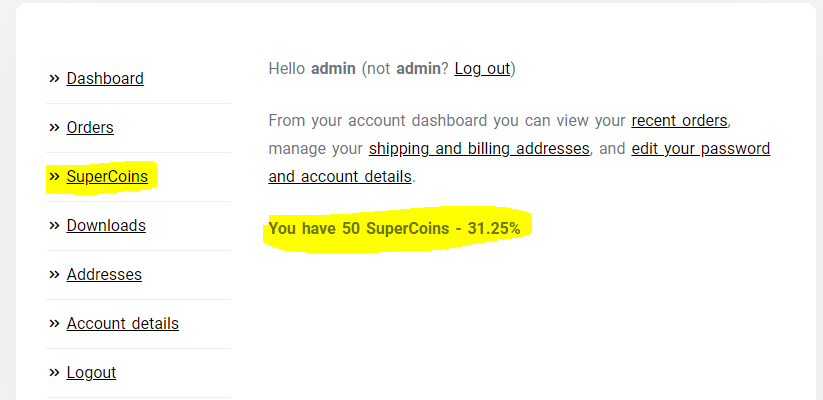Screen dimensions: 823x400
Task: Open the Downloads menu item
Action: (x=106, y=225)
